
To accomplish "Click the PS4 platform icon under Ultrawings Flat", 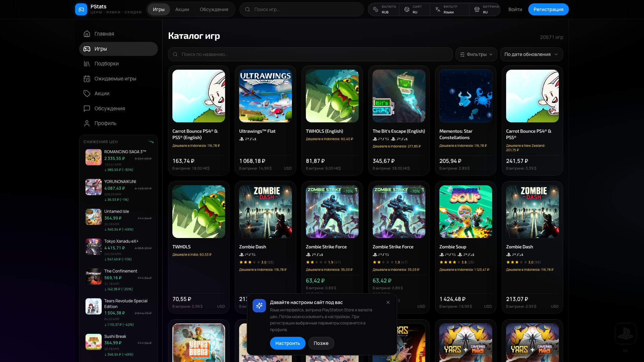I will (248, 139).
